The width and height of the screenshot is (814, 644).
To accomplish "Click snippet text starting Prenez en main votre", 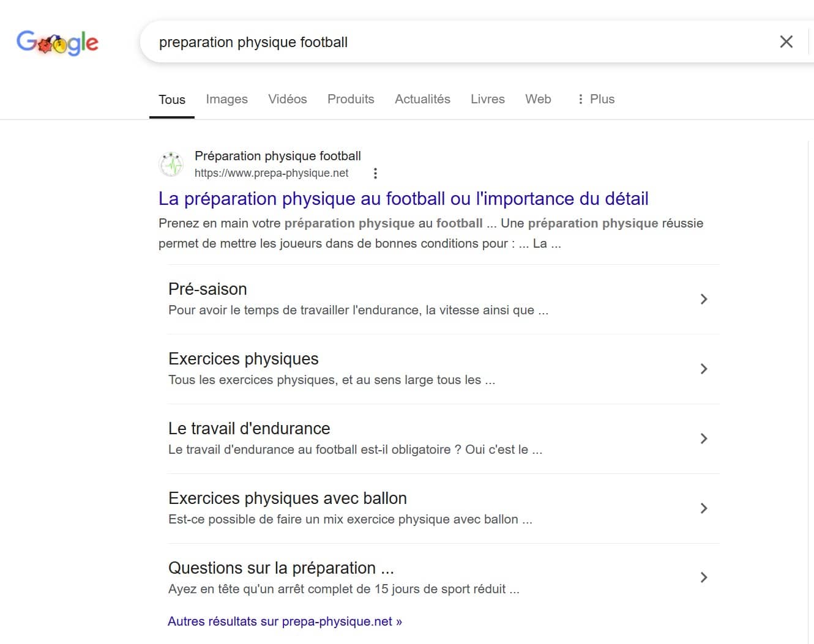I will (431, 233).
